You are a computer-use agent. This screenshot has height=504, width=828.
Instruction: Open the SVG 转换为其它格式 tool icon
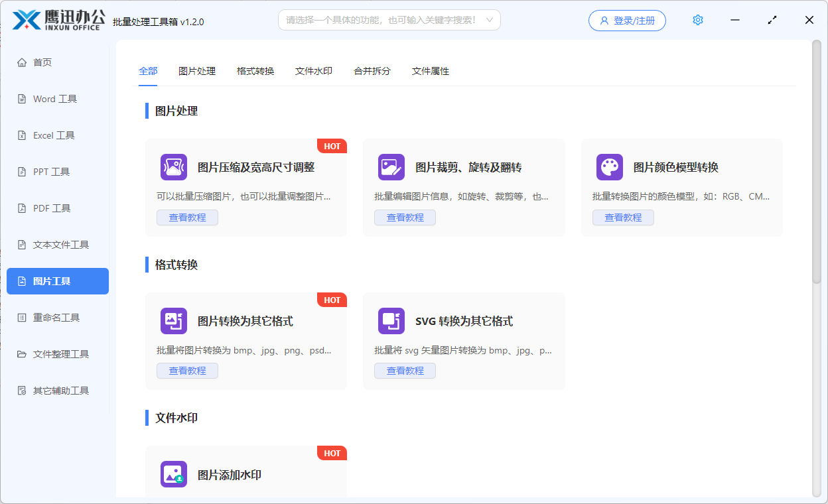tap(391, 320)
